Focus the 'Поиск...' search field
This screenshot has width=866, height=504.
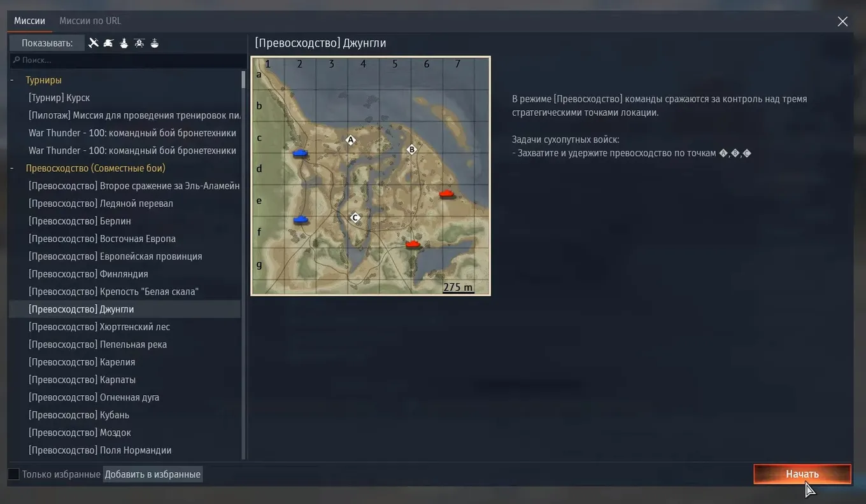(127, 60)
